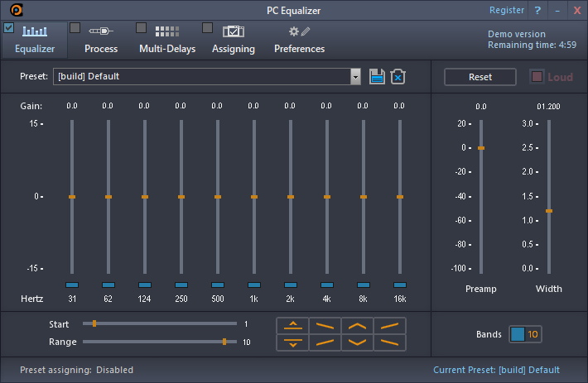Viewport: 588px width, 383px height.
Task: Apply upward slope curve in bottom row
Action: click(325, 342)
